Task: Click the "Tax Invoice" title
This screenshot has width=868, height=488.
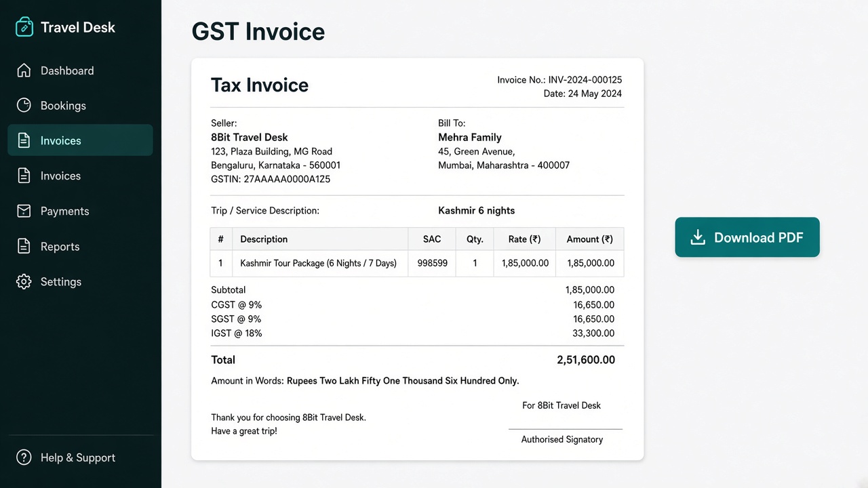Action: click(x=260, y=85)
